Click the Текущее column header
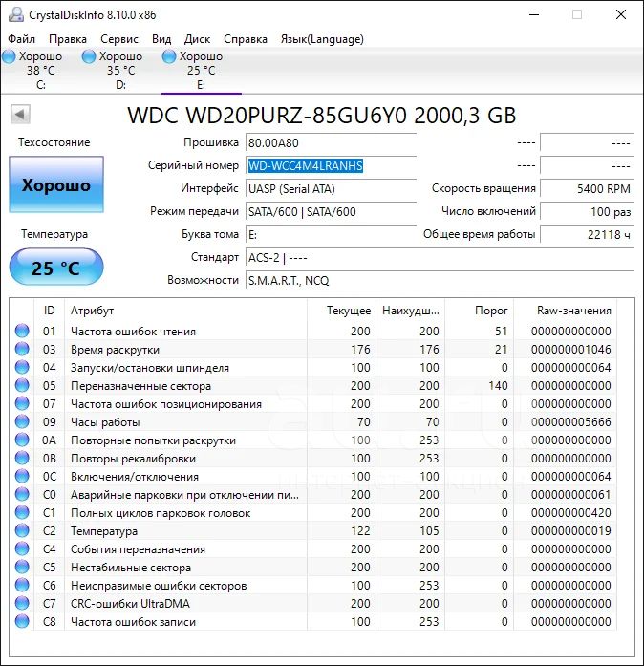Image resolution: width=644 pixels, height=666 pixels. click(341, 311)
